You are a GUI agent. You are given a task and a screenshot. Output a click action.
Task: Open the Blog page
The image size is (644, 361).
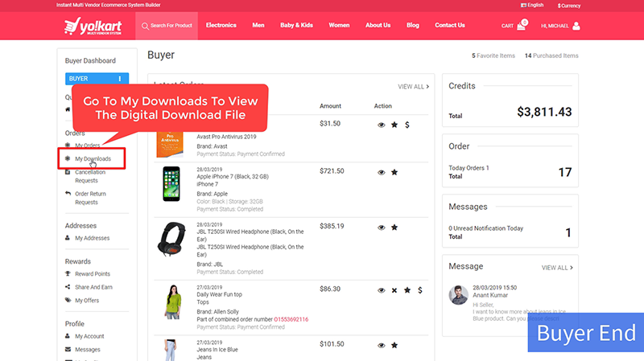click(413, 25)
